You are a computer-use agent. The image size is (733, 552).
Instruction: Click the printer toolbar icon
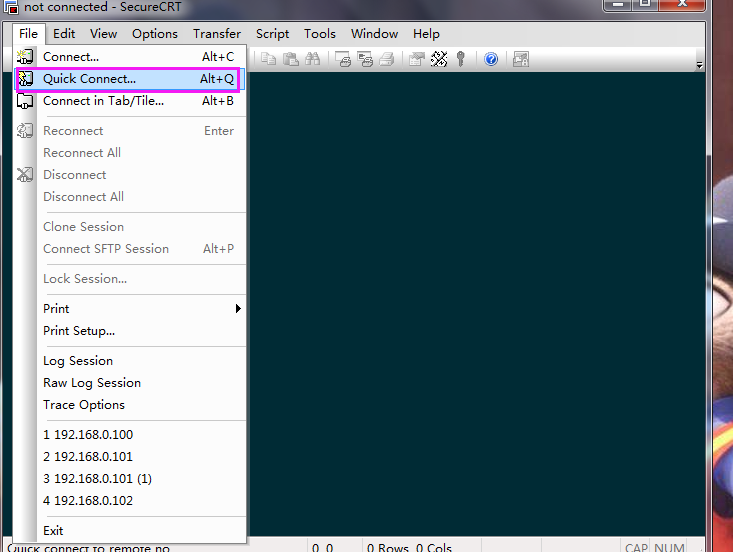coord(387,59)
